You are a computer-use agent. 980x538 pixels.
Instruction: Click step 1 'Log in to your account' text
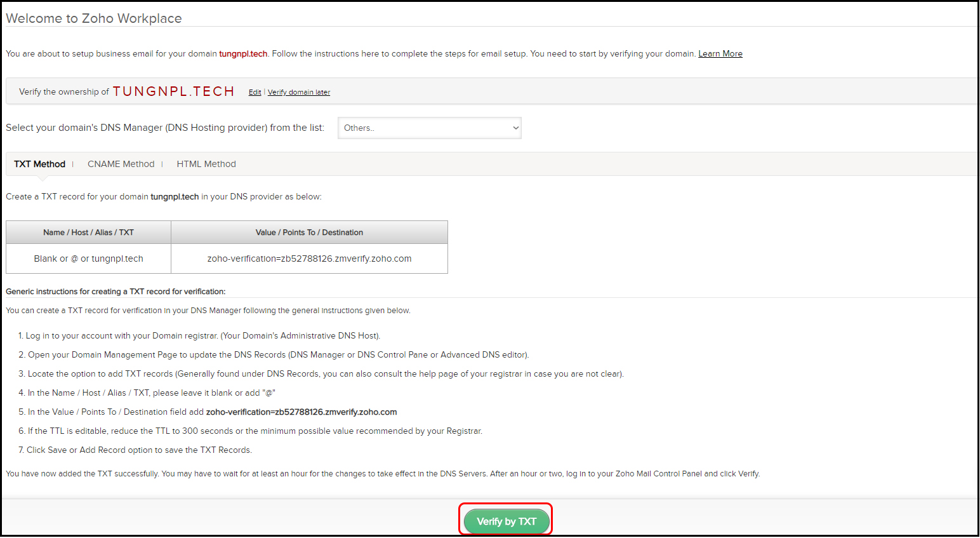pyautogui.click(x=199, y=336)
